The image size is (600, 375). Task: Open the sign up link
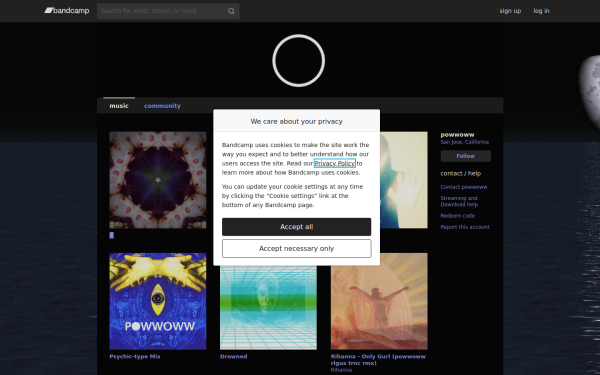pos(510,11)
